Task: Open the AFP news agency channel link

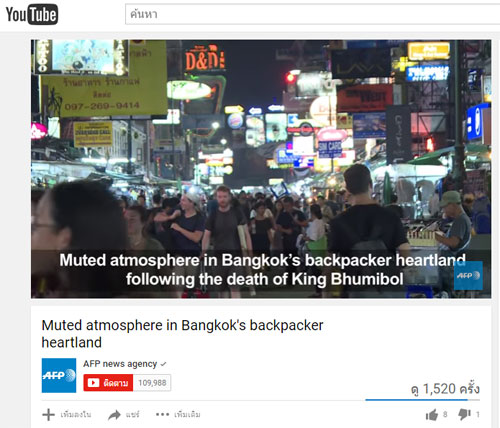Action: pos(120,364)
